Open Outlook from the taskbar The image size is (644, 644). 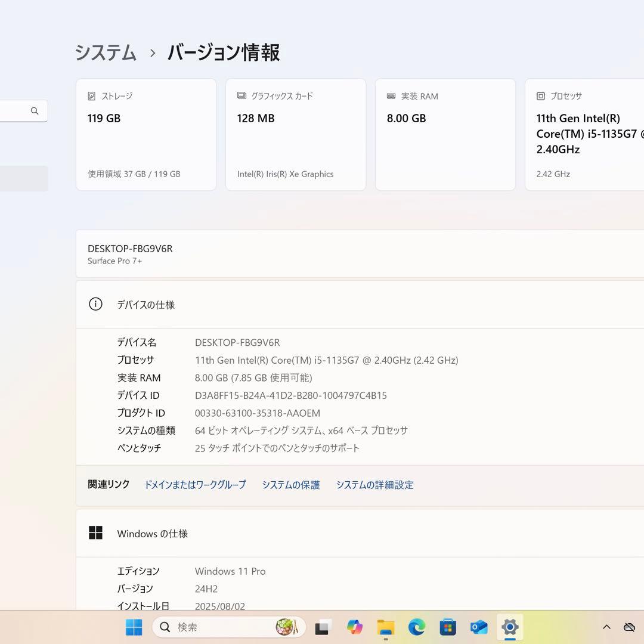[478, 627]
